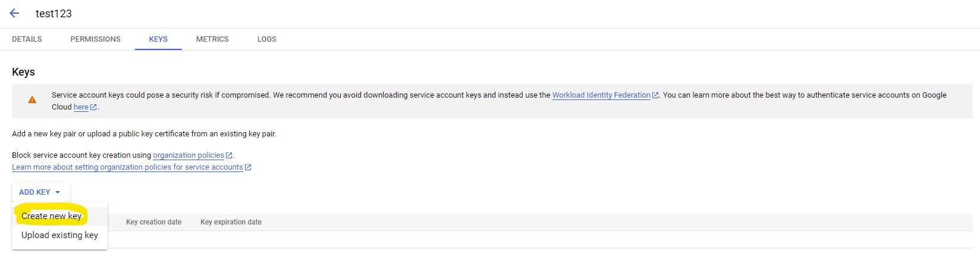Go to the METRICS tab

[212, 39]
